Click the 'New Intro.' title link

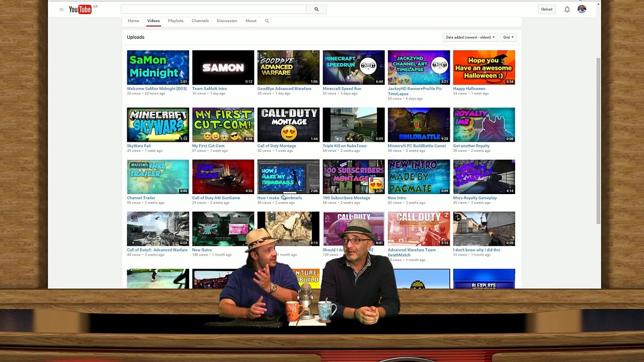coord(397,198)
